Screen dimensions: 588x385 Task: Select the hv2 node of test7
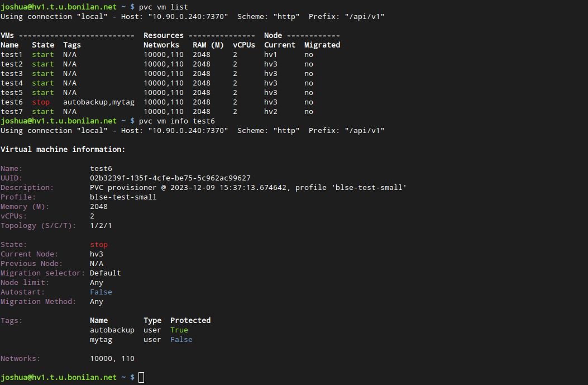coord(271,112)
